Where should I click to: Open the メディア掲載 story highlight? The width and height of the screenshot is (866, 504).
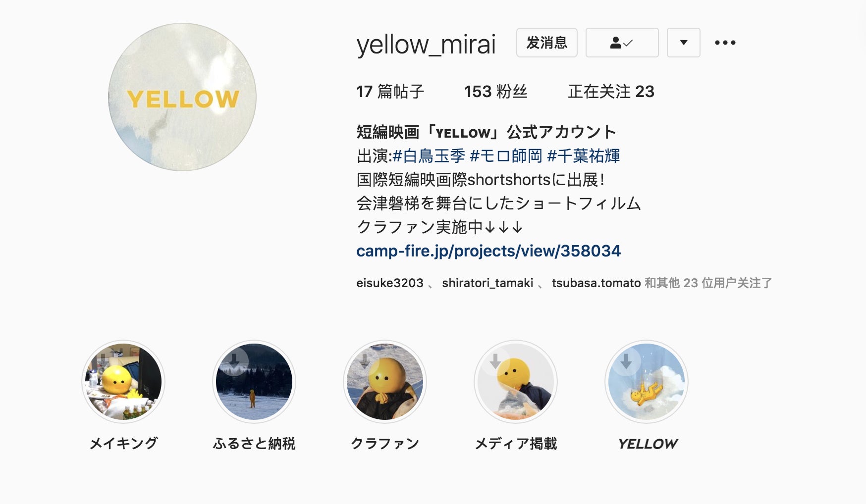516,382
